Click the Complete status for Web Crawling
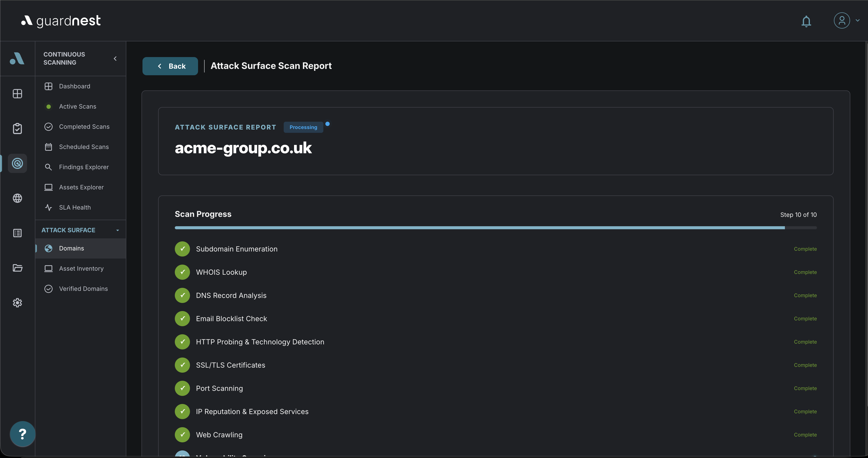 [805, 435]
